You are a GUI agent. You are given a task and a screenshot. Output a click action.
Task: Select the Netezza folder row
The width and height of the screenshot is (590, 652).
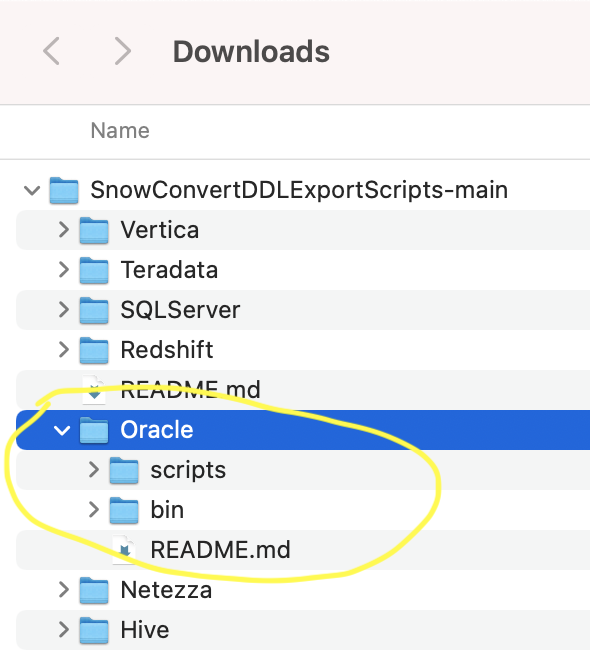pyautogui.click(x=303, y=590)
